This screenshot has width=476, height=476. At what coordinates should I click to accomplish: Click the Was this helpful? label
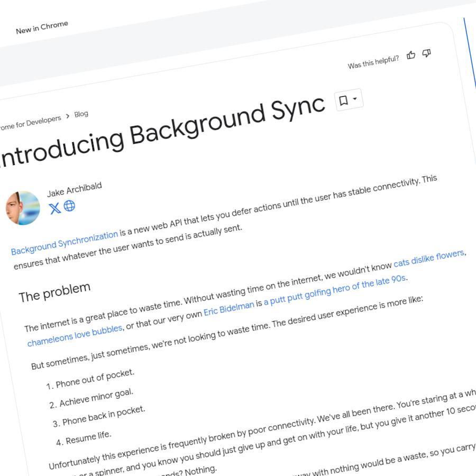pos(373,62)
